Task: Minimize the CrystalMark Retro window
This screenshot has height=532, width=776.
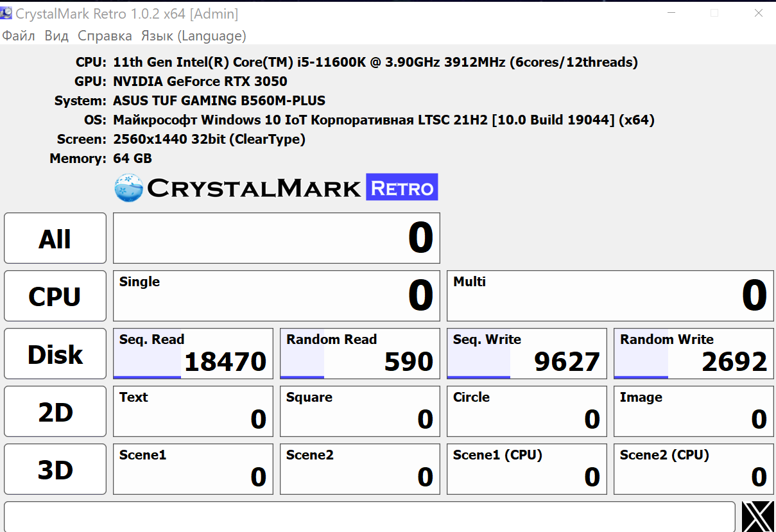Action: [671, 13]
